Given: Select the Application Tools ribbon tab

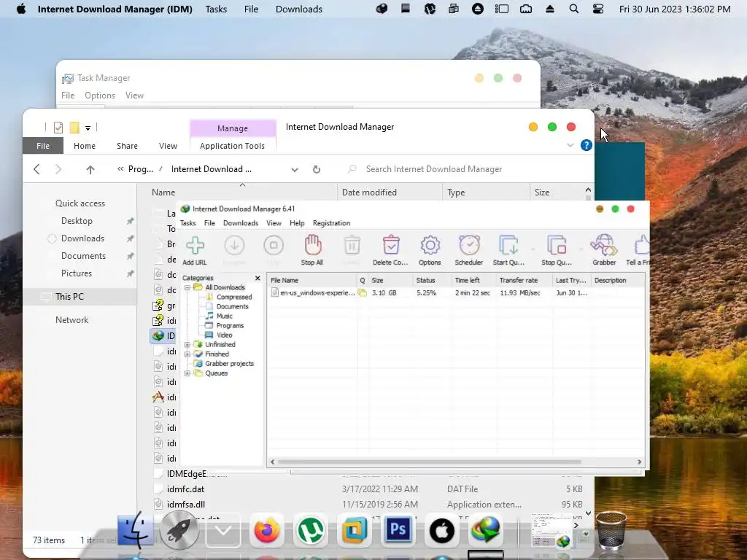Looking at the screenshot, I should tap(233, 146).
